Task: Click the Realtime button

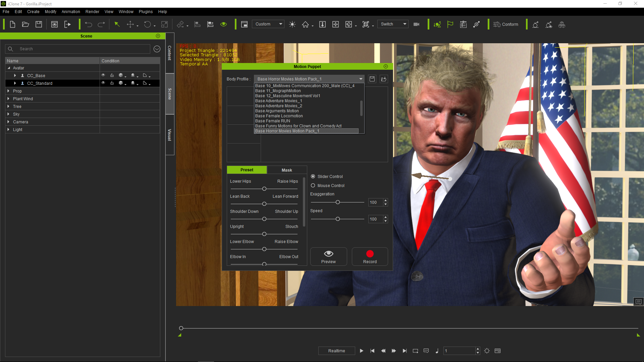Action: (x=336, y=351)
